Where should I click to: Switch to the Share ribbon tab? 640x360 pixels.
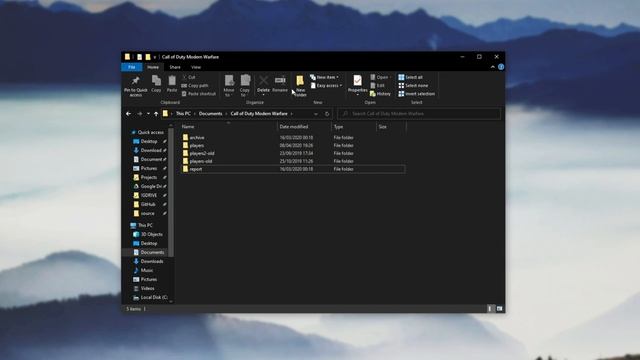(175, 67)
